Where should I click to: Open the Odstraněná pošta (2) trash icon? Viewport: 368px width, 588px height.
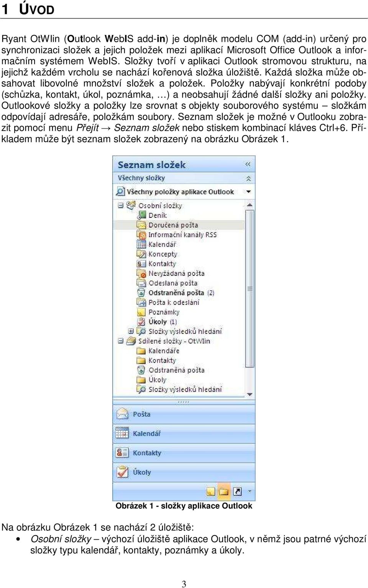point(141,293)
